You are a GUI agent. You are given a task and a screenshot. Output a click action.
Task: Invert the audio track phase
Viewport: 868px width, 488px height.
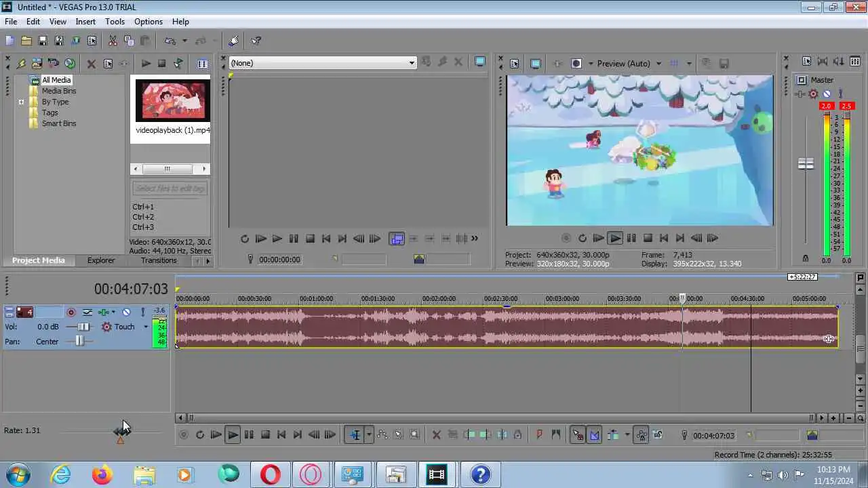pos(87,312)
